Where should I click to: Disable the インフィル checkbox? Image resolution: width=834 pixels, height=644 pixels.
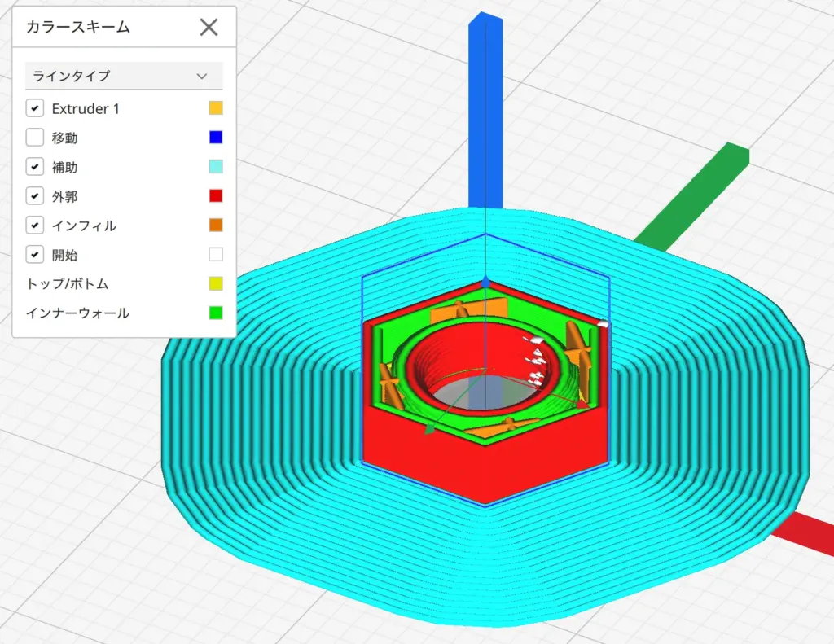click(x=35, y=226)
